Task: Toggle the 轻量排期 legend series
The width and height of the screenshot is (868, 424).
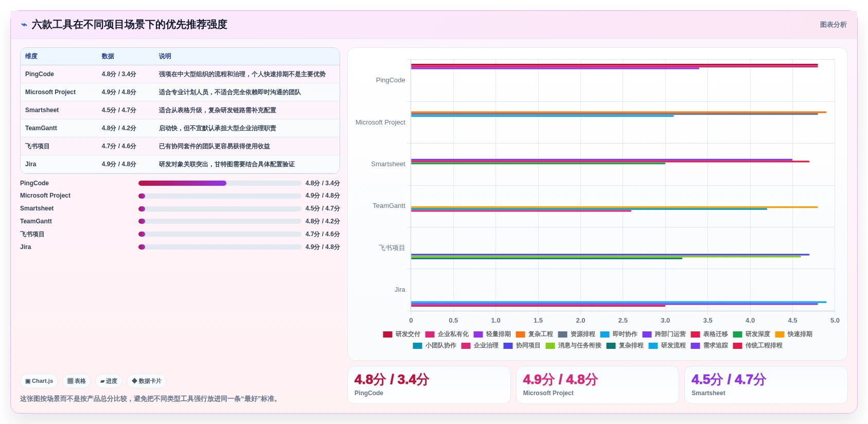Action: click(492, 334)
